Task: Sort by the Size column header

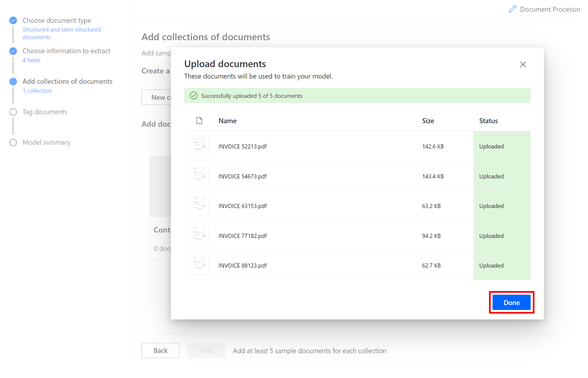Action: pyautogui.click(x=428, y=121)
